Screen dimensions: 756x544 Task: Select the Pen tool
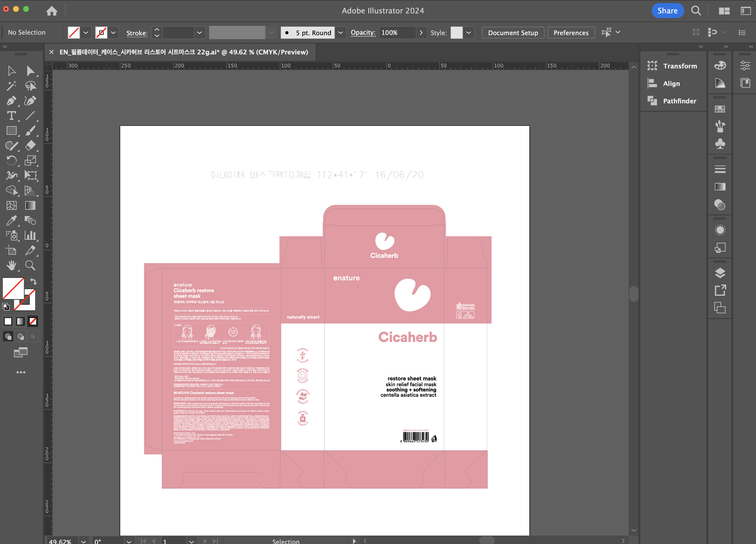[x=12, y=101]
